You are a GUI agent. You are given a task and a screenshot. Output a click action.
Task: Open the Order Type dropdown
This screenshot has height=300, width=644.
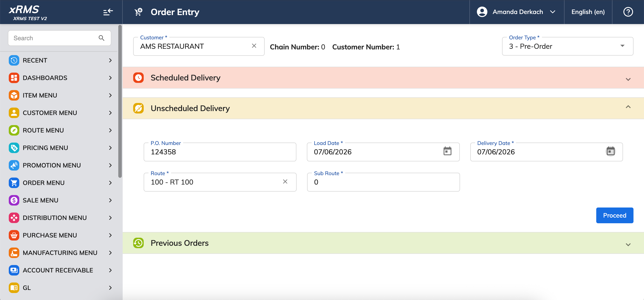point(568,46)
